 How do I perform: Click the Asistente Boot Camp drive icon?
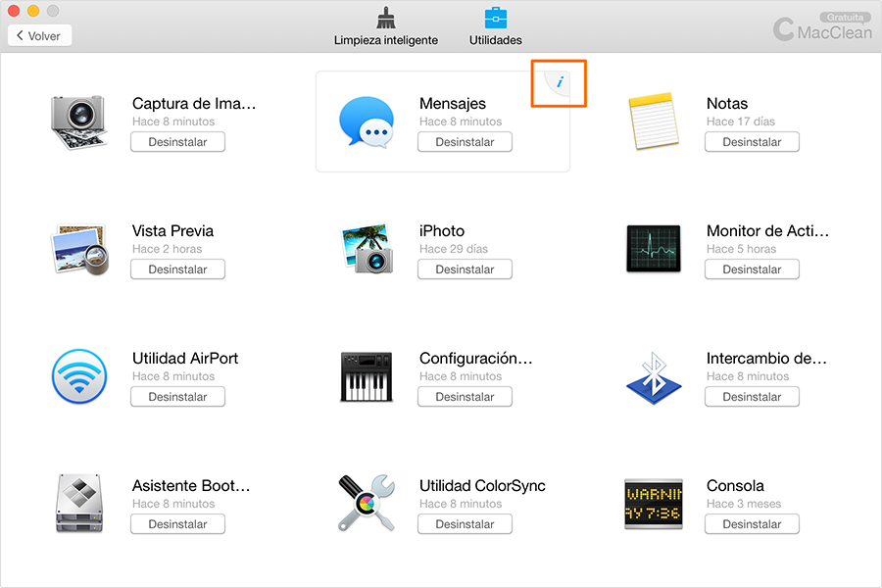click(78, 504)
